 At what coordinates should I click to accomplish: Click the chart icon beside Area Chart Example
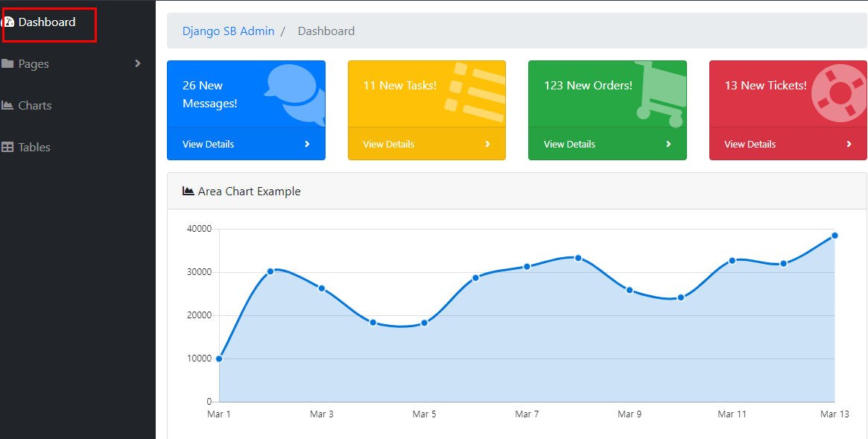click(189, 191)
